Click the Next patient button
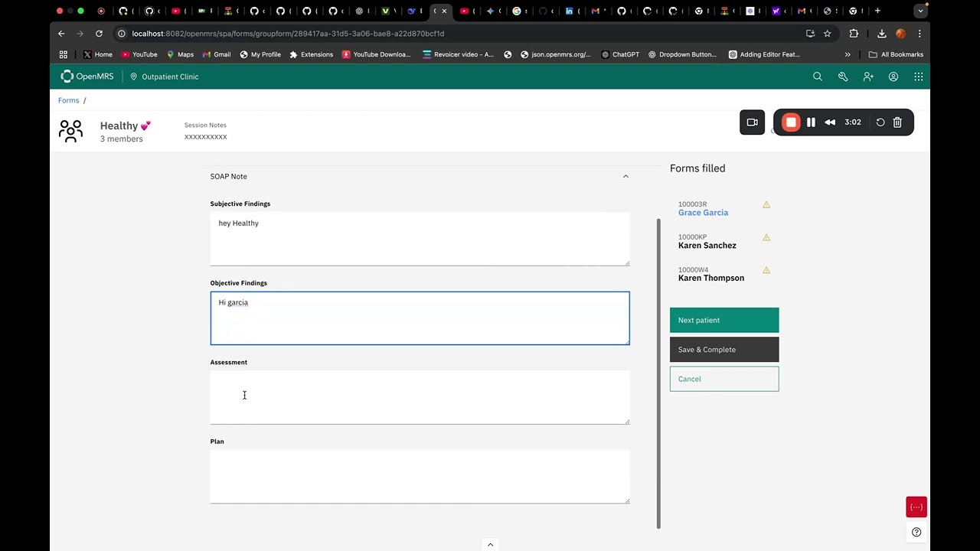 tap(724, 320)
